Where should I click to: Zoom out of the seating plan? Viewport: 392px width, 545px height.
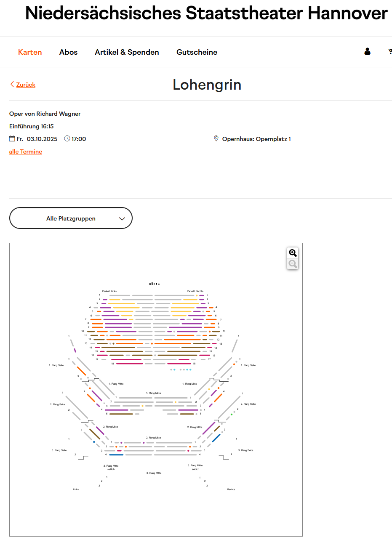pos(293,264)
